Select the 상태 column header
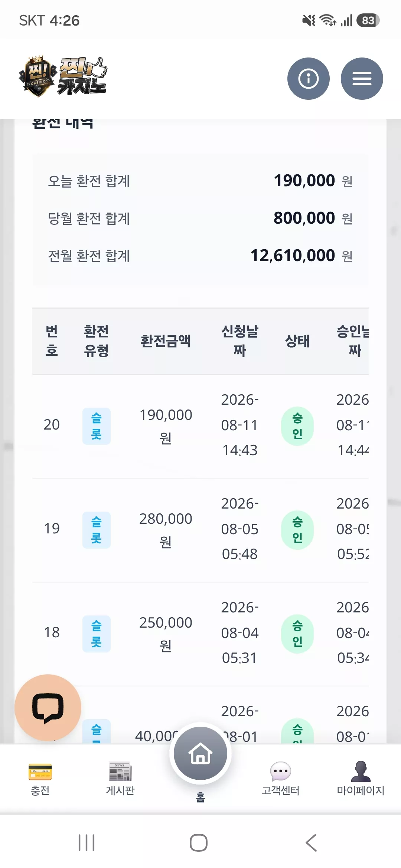Image resolution: width=401 pixels, height=868 pixels. [x=297, y=341]
